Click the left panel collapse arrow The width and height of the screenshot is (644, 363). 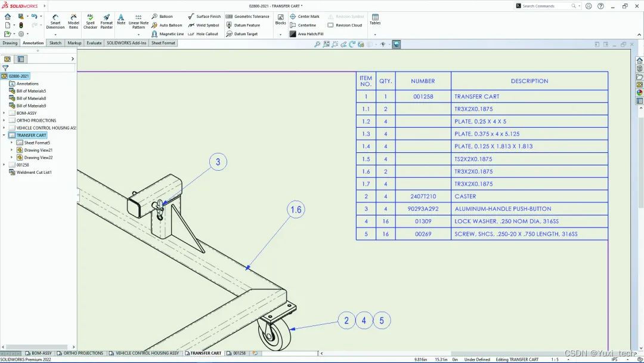73,59
